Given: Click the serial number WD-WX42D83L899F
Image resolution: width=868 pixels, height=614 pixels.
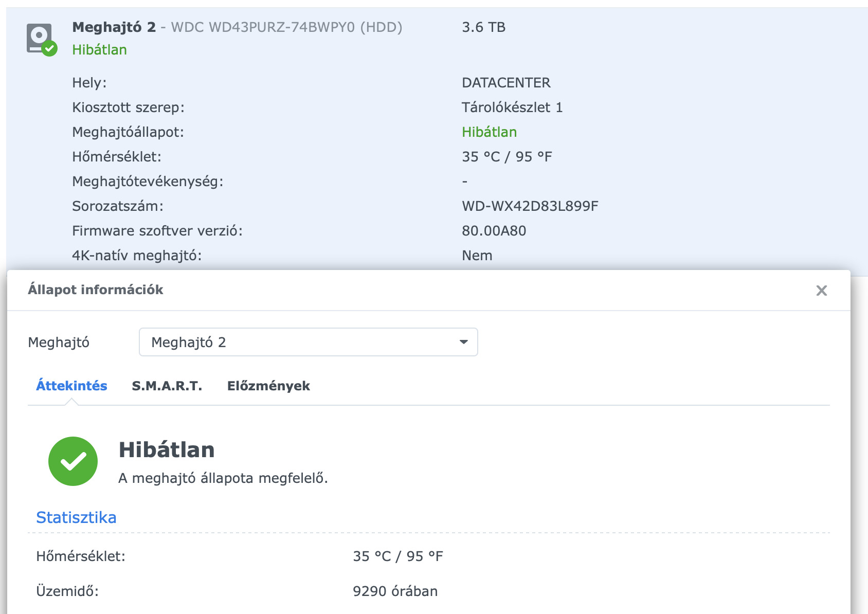Looking at the screenshot, I should [x=530, y=206].
